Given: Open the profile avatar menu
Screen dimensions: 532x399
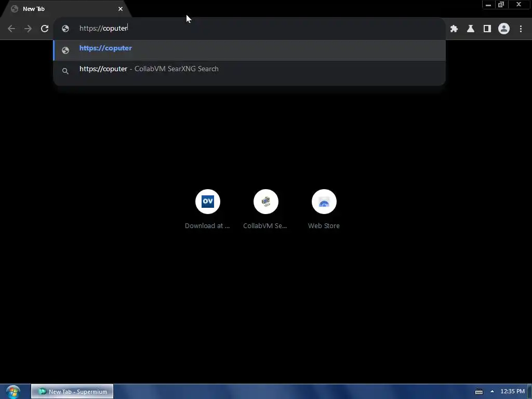Looking at the screenshot, I should [x=504, y=29].
